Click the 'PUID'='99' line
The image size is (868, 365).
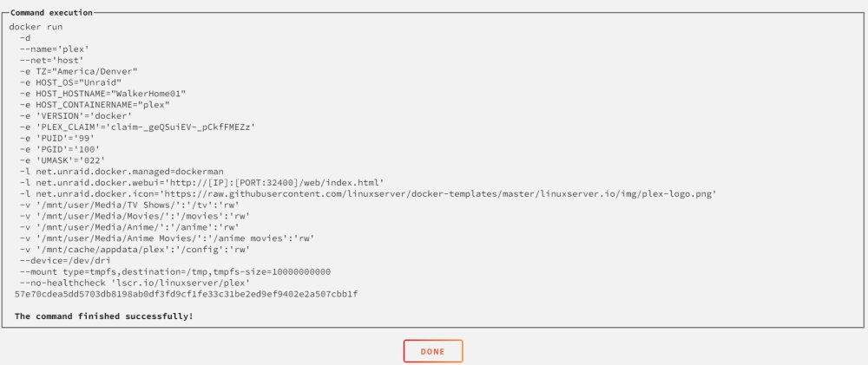(x=57, y=138)
